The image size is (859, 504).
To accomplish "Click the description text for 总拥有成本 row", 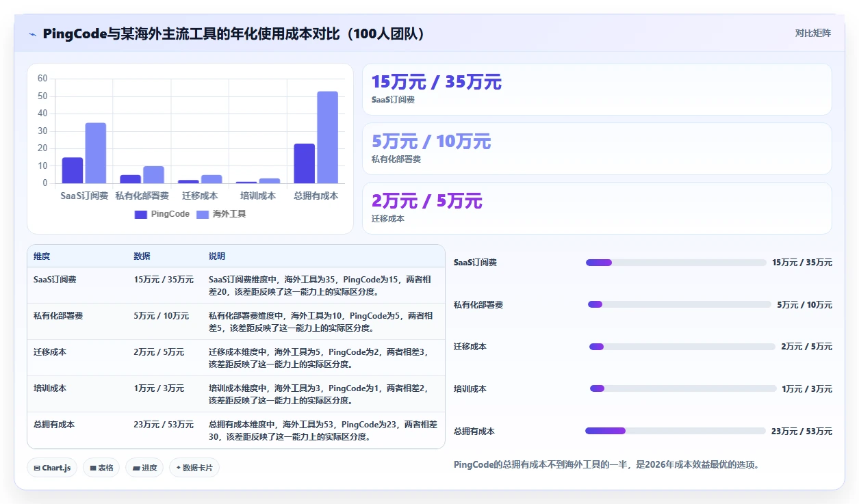I will pyautogui.click(x=323, y=431).
